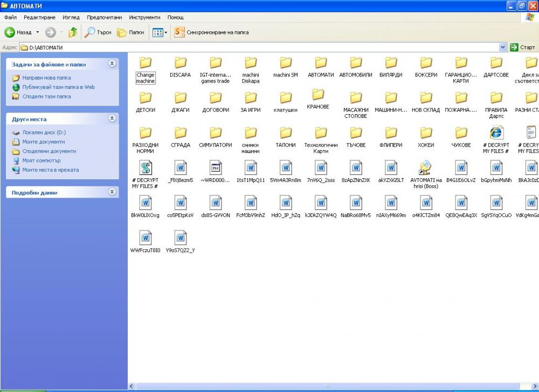539x392 pixels.
Task: Select the B4G1E6OLvZ Word file
Action: pos(461,172)
